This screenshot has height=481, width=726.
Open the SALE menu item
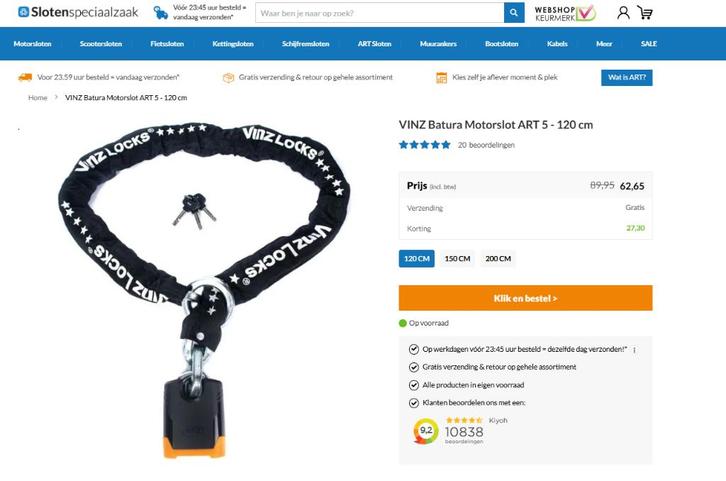(x=649, y=44)
